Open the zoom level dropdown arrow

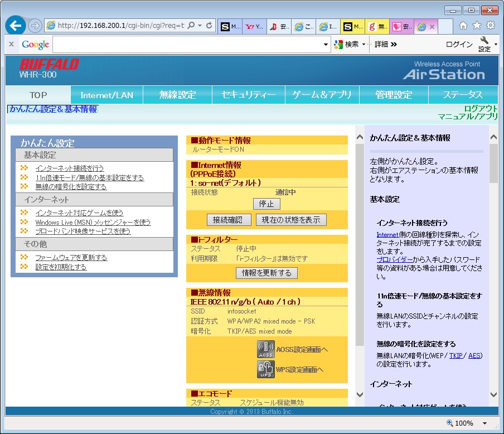(x=484, y=423)
